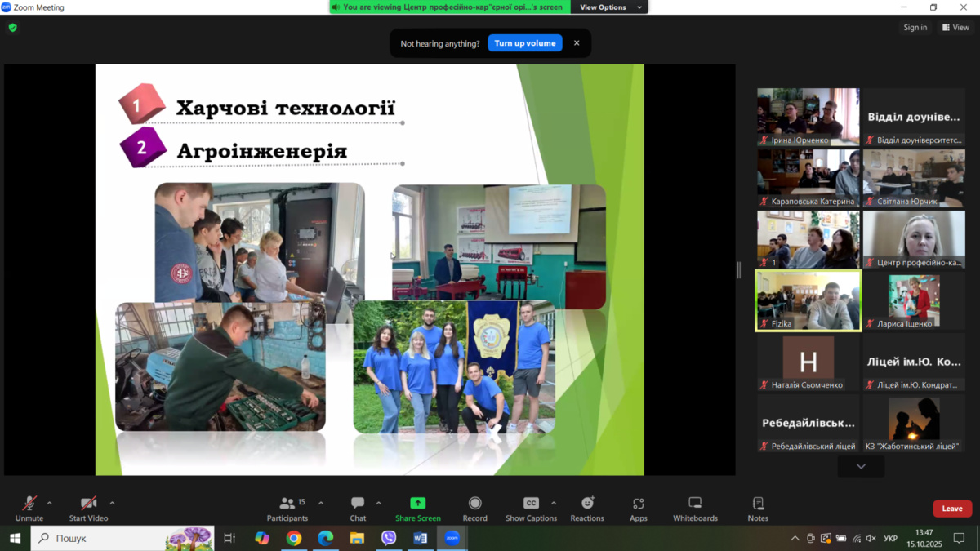Expand audio options arrow beside Unmute
980x551 pixels.
tap(49, 503)
